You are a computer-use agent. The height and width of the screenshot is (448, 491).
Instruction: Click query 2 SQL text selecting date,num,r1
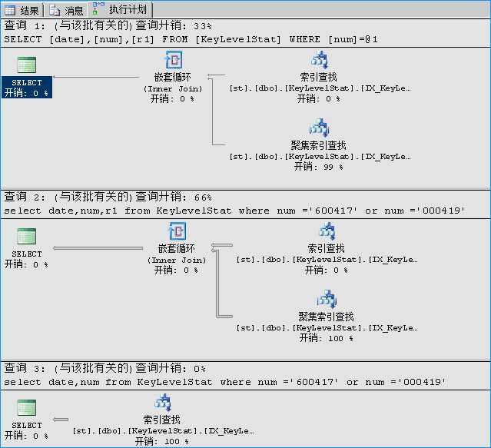click(234, 211)
